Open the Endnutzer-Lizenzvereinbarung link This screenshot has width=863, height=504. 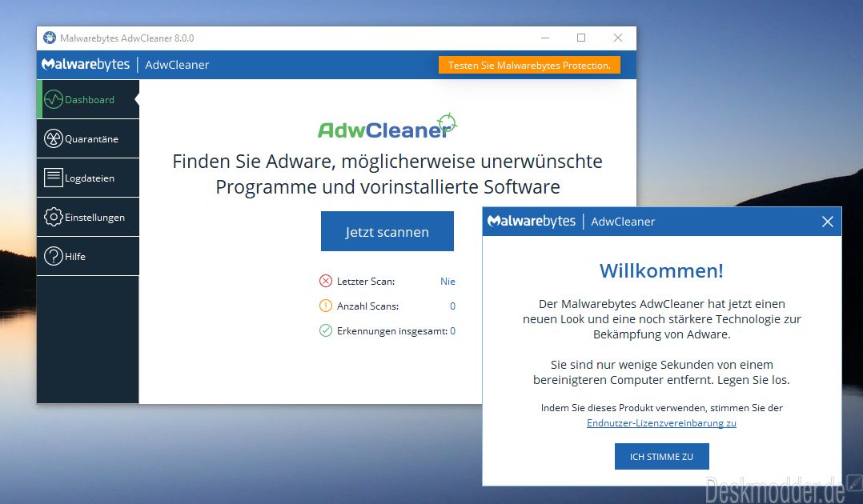661,423
